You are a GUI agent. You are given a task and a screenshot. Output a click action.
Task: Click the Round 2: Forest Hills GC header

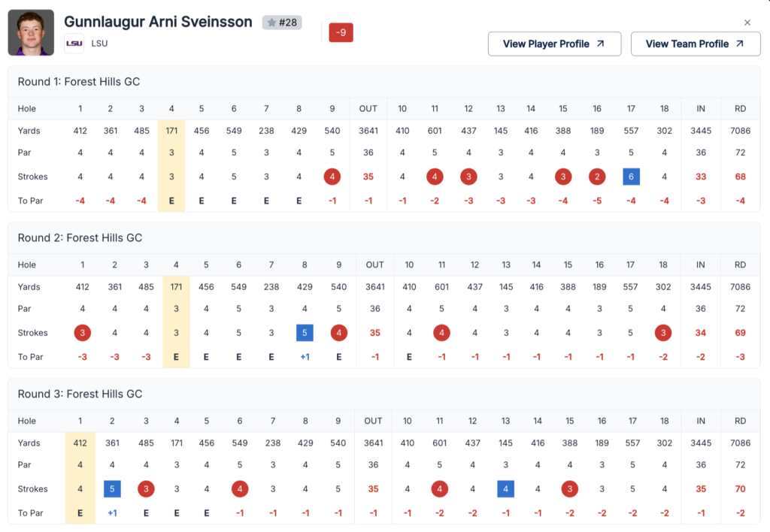[80, 238]
